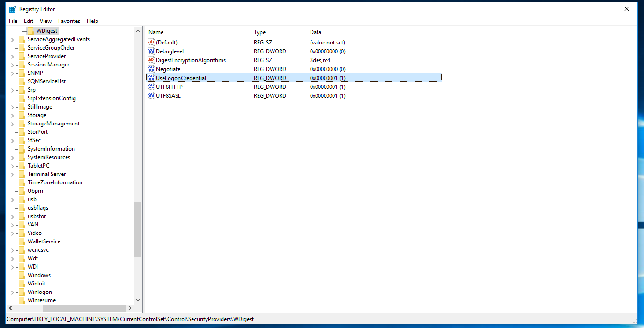
Task: Click the string icon beside DigestEncryptionAlgorithms
Action: [151, 60]
